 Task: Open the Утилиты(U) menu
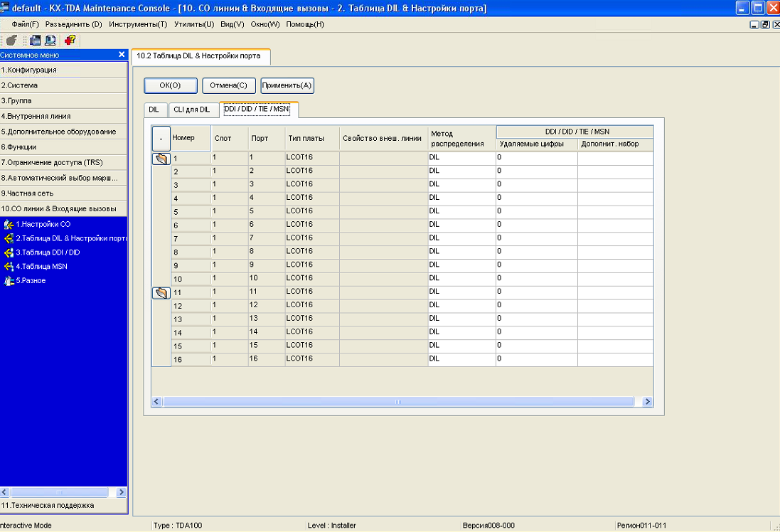(194, 24)
